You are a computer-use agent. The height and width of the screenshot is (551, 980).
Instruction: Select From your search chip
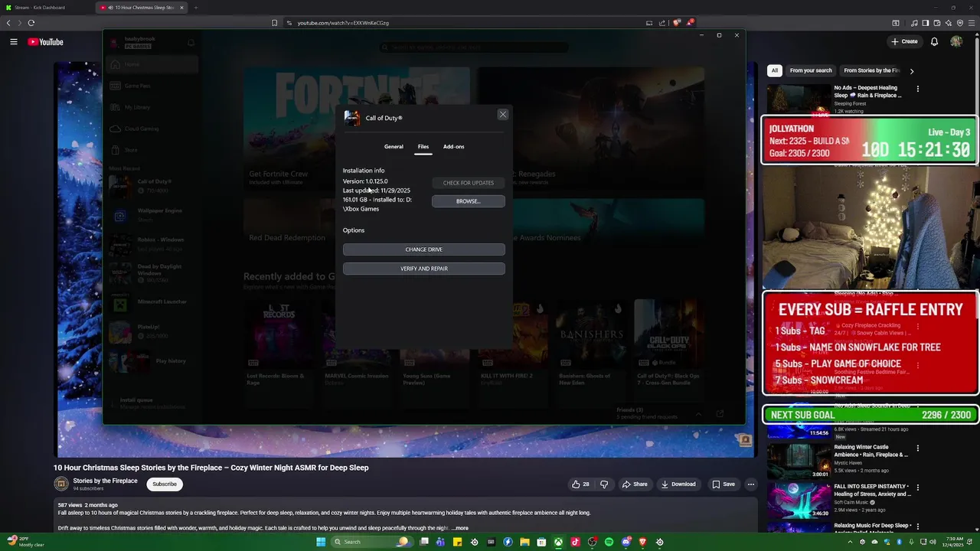(x=811, y=70)
